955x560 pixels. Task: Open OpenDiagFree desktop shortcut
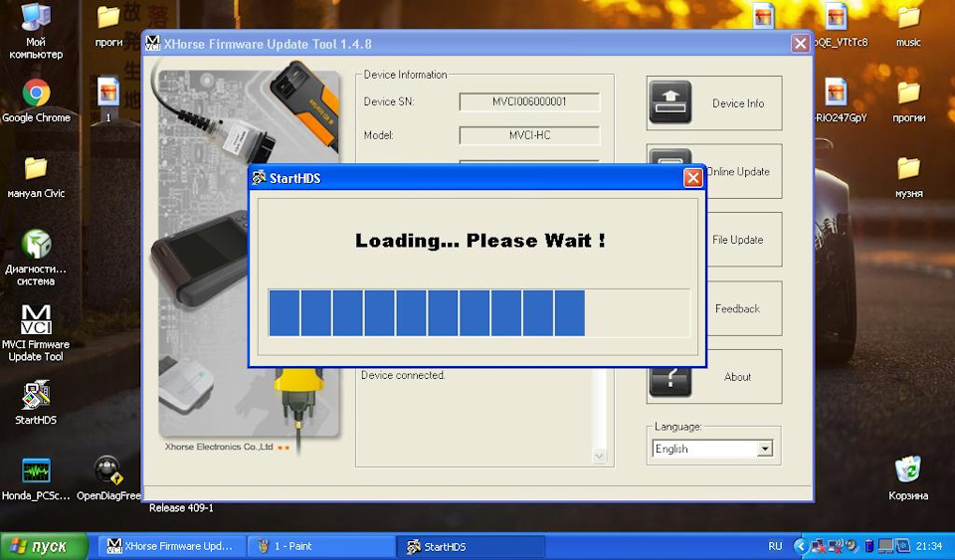tap(108, 479)
